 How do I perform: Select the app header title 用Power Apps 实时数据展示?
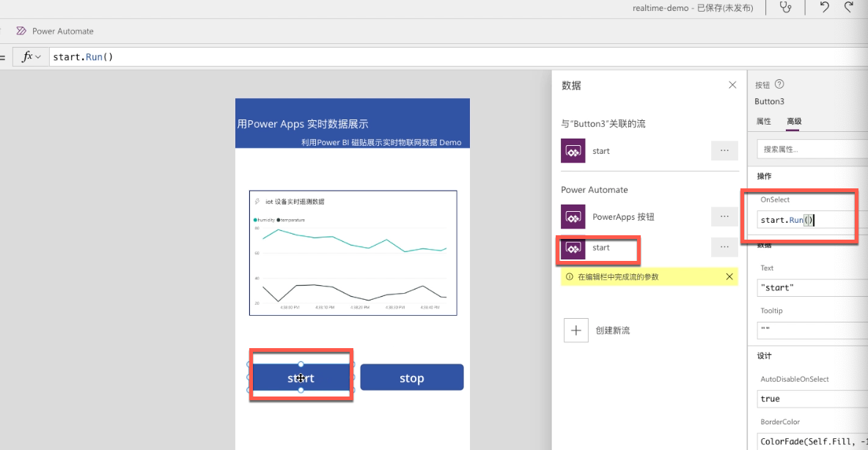coord(303,124)
